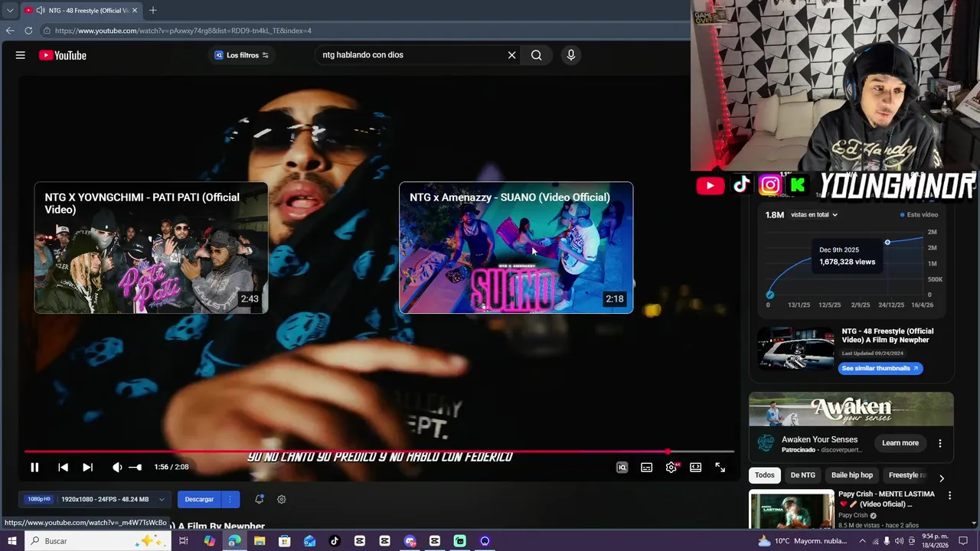Open the YouTube guide hamburger menu
The height and width of the screenshot is (551, 980).
click(21, 55)
